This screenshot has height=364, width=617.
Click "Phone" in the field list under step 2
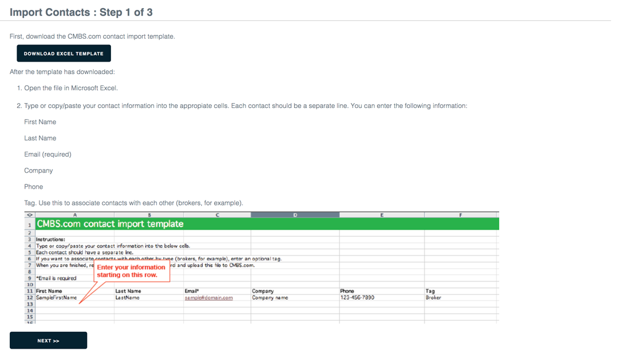tap(33, 186)
